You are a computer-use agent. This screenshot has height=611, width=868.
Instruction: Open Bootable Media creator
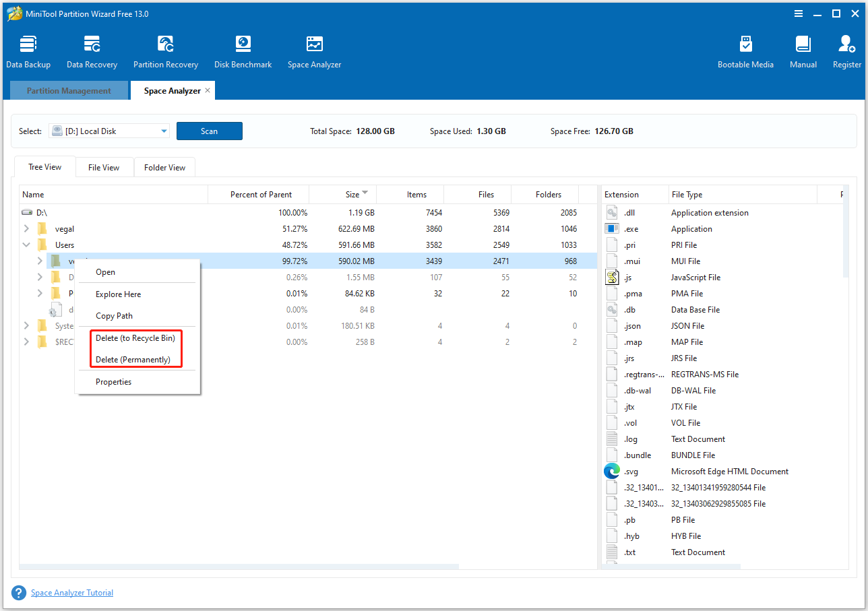click(x=745, y=51)
